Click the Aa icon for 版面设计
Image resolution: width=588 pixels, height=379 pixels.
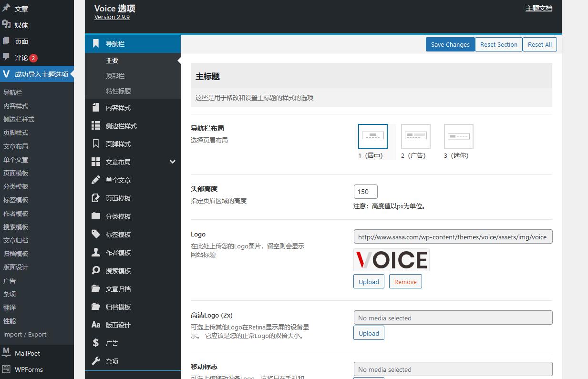pos(96,325)
